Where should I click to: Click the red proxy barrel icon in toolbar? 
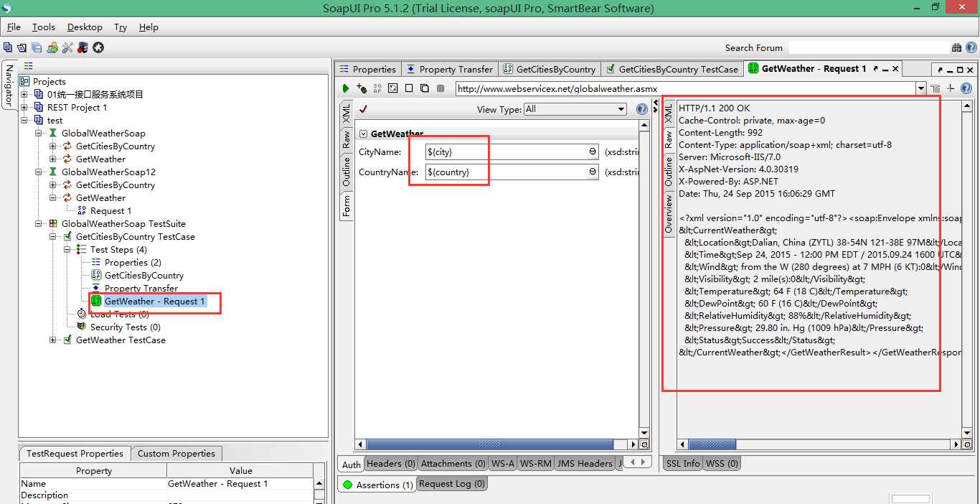[x=83, y=47]
